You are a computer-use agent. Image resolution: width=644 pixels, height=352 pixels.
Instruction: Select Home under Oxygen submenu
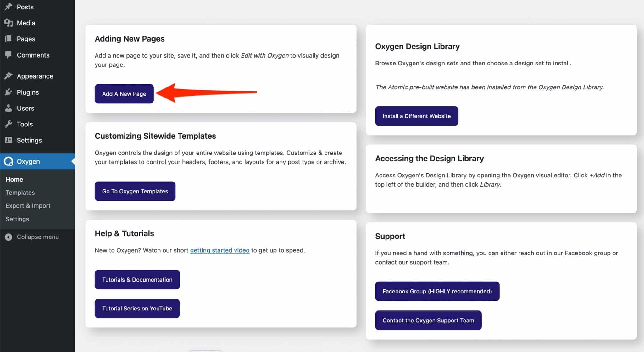(14, 179)
